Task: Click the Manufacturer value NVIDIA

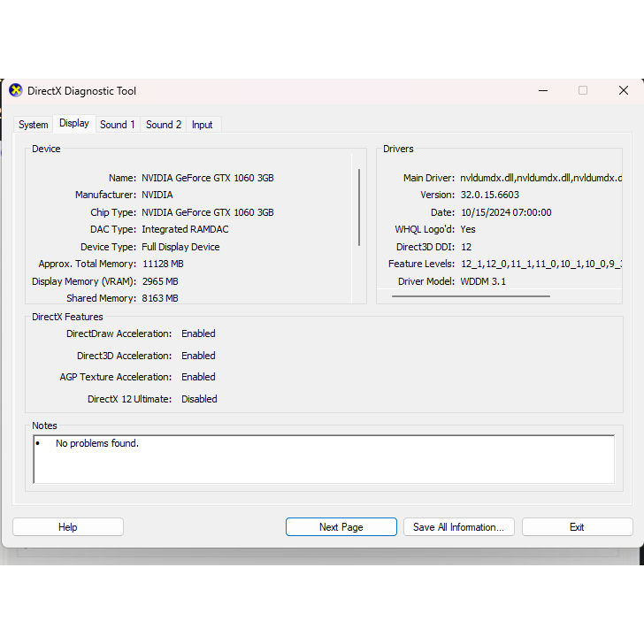Action: click(x=157, y=195)
